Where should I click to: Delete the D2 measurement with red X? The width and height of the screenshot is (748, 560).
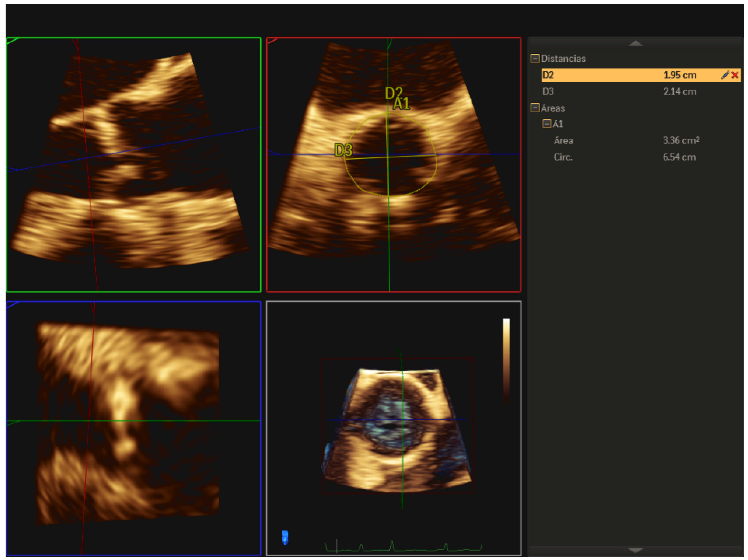[734, 75]
